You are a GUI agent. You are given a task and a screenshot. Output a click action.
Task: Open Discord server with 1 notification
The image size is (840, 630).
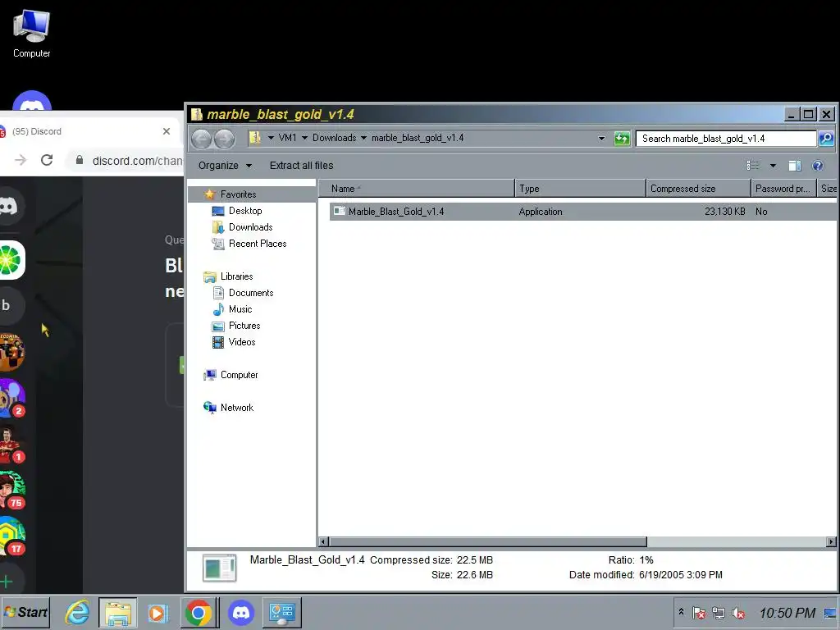coord(11,444)
